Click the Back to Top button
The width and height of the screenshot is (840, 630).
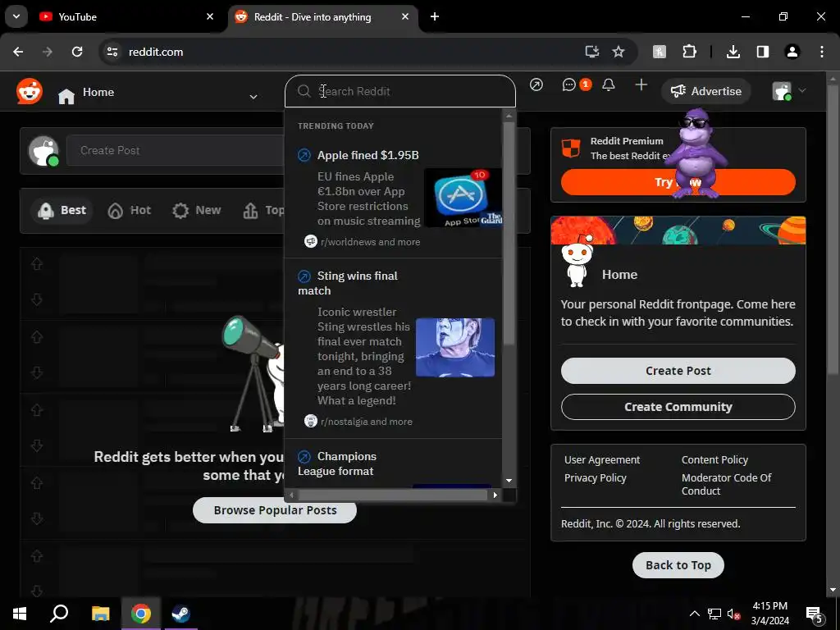678,565
